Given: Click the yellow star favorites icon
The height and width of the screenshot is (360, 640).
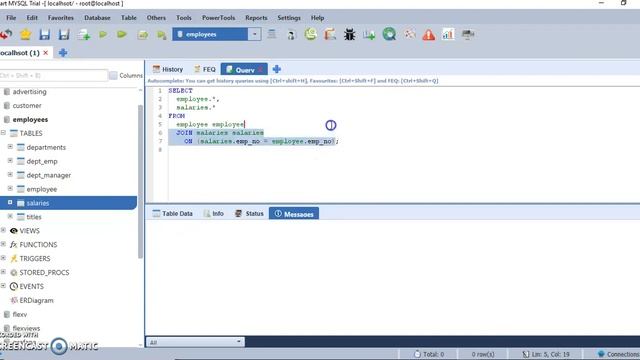Looking at the screenshot, I should tap(25, 35).
